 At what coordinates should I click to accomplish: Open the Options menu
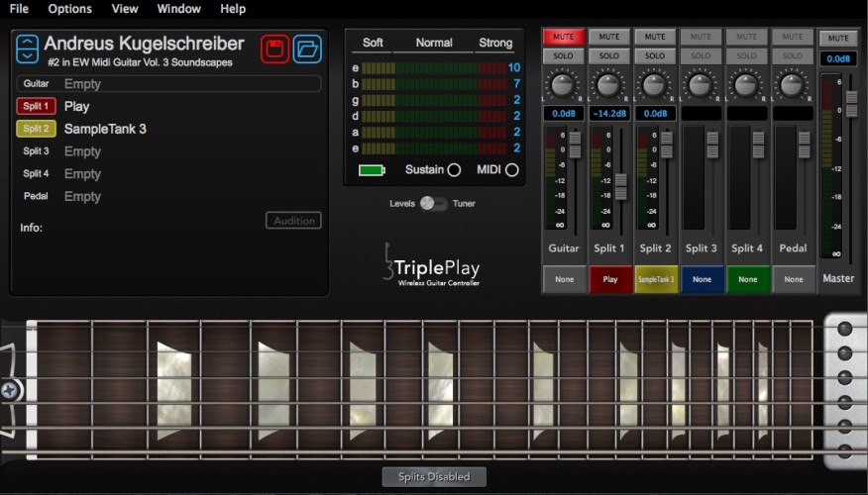[x=69, y=9]
